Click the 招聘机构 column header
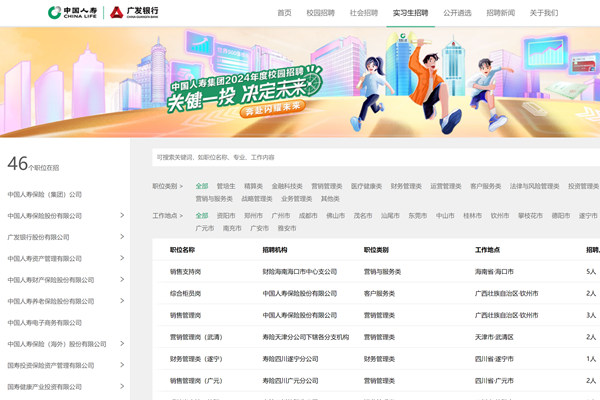The image size is (600, 400). tap(275, 250)
